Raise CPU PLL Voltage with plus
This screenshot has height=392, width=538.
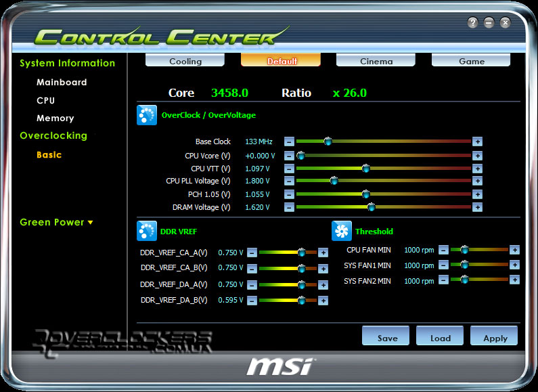click(x=477, y=181)
